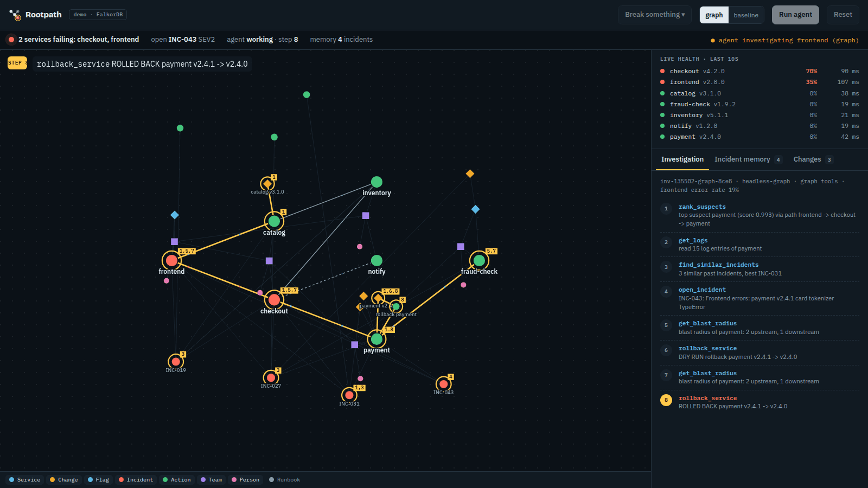The height and width of the screenshot is (488, 868).
Task: Click the STEP 8 badge
Action: click(17, 63)
